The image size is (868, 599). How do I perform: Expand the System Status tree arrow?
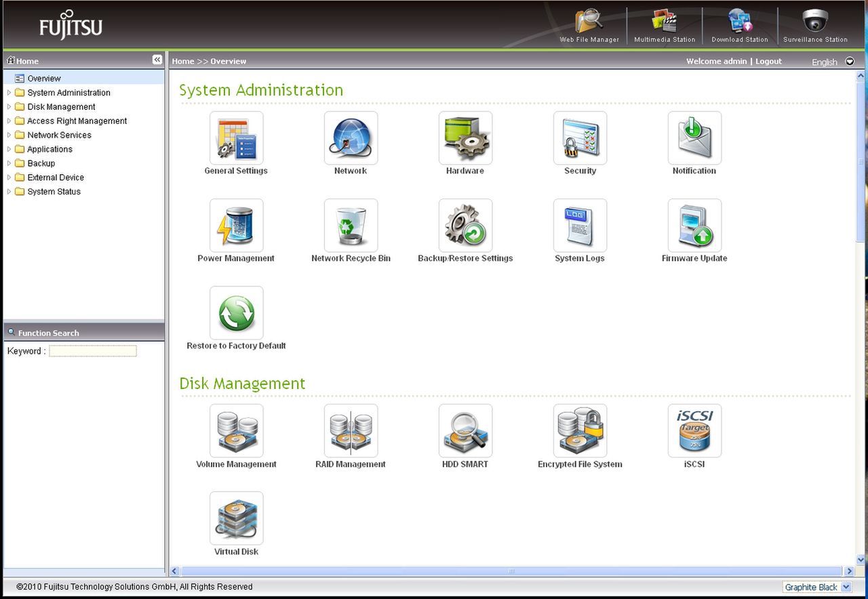[x=9, y=192]
